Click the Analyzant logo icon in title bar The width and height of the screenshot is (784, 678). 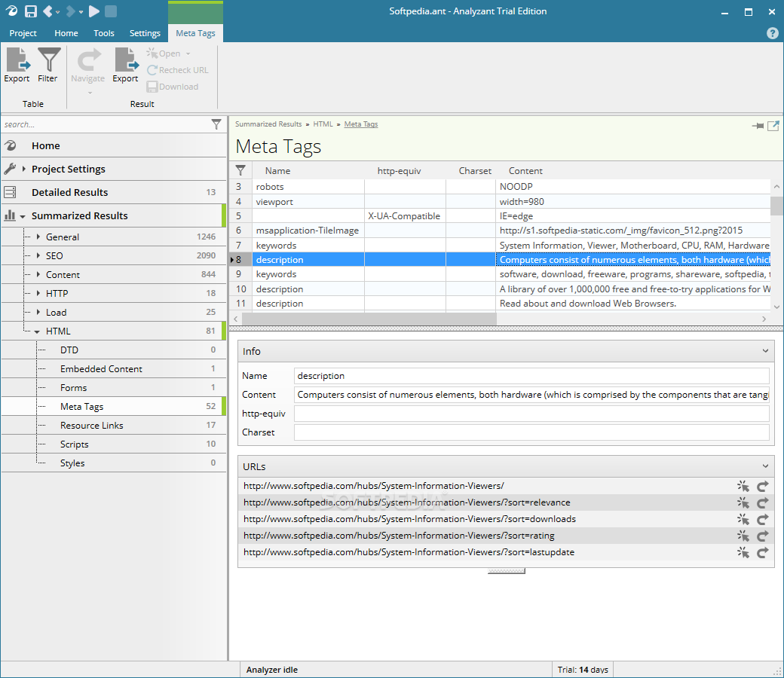pyautogui.click(x=11, y=11)
